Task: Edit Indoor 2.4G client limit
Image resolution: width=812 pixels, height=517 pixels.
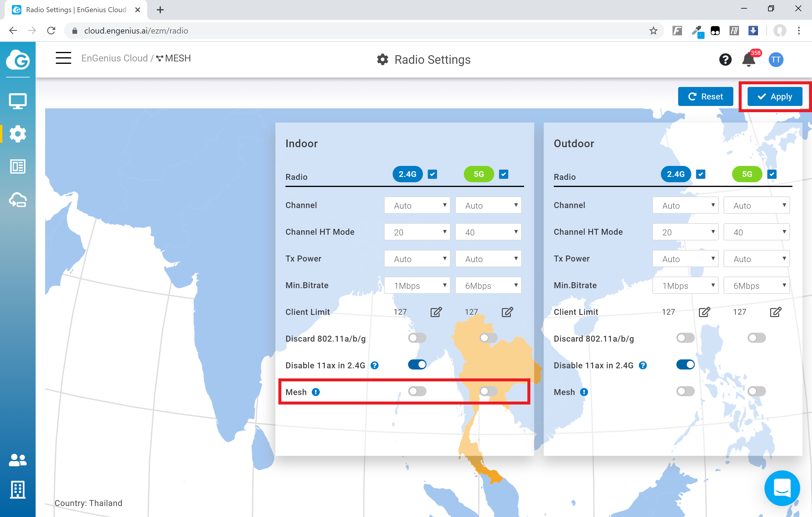Action: point(436,312)
